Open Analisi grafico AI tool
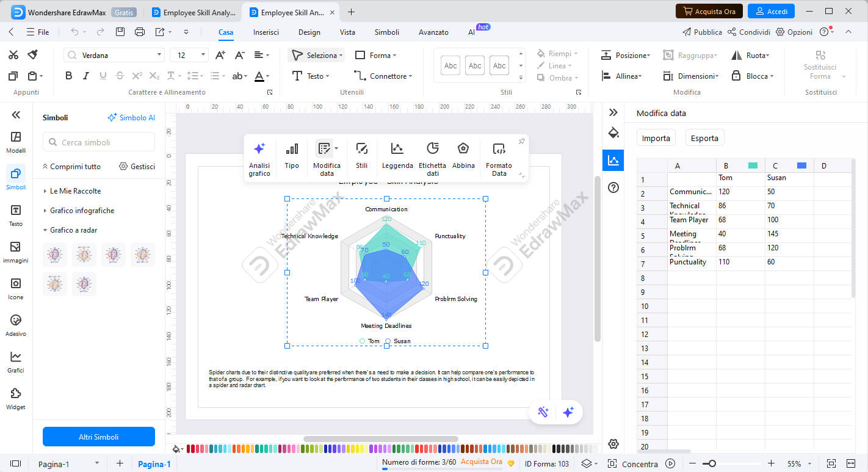Viewport: 868px width, 472px height. tap(259, 158)
